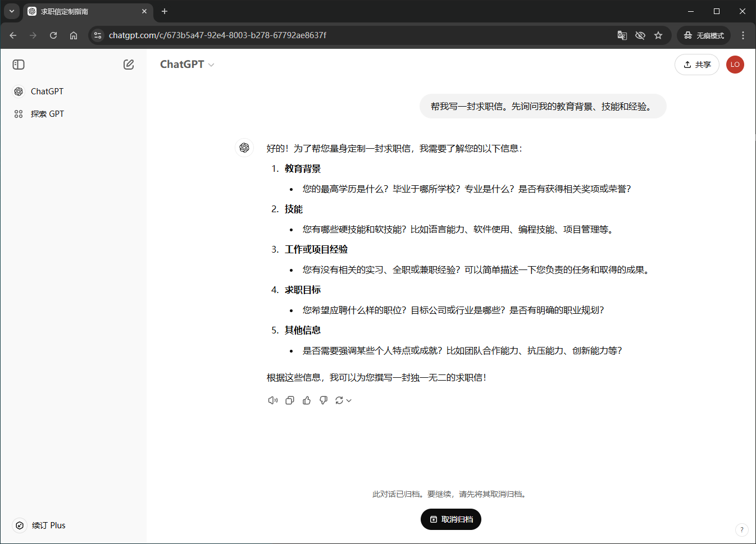Viewport: 756px width, 544px height.
Task: Open 探索 GPT in sidebar
Action: (47, 114)
